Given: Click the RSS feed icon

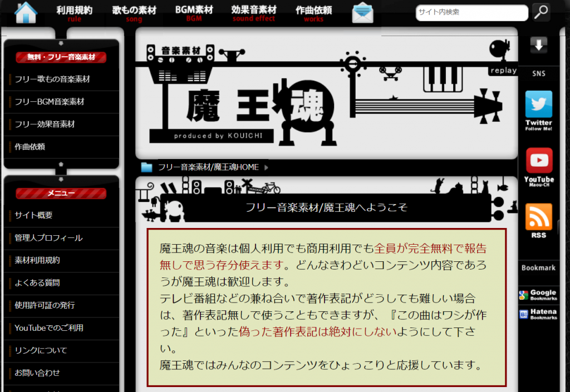Looking at the screenshot, I should tap(538, 221).
